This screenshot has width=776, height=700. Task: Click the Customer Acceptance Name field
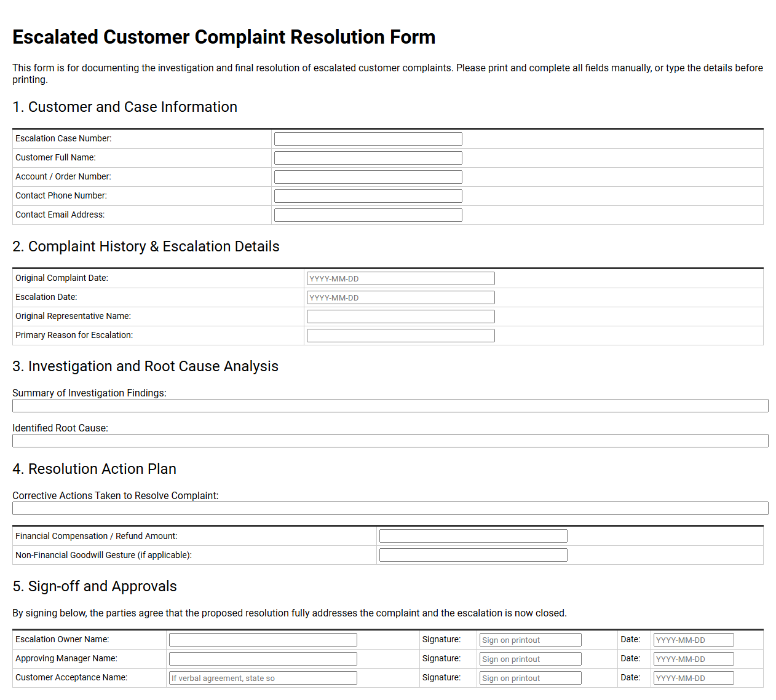point(263,678)
